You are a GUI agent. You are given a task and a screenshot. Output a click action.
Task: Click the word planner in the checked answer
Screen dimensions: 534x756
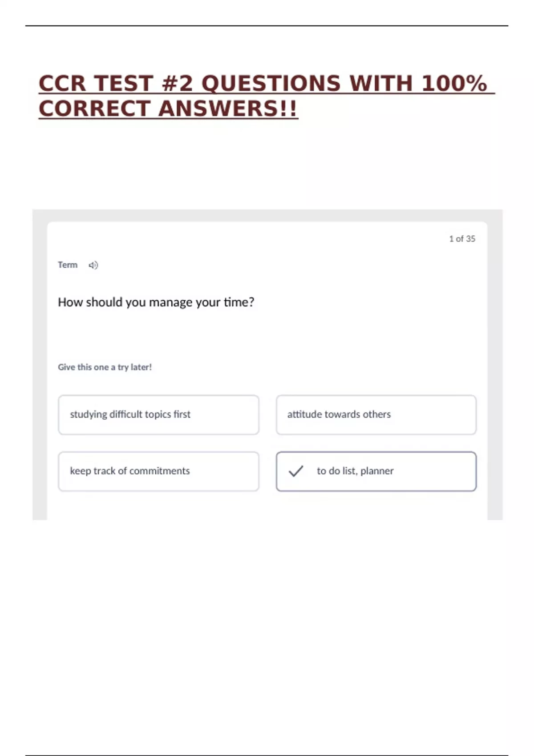point(377,471)
